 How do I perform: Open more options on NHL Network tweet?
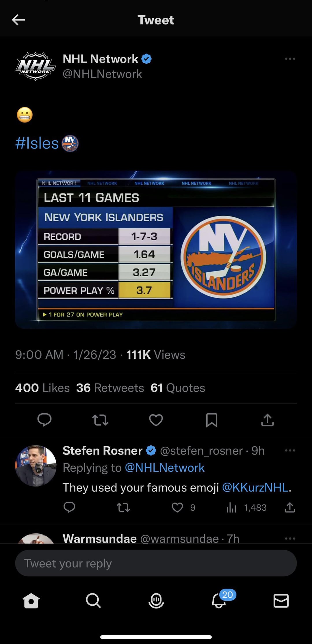(290, 59)
